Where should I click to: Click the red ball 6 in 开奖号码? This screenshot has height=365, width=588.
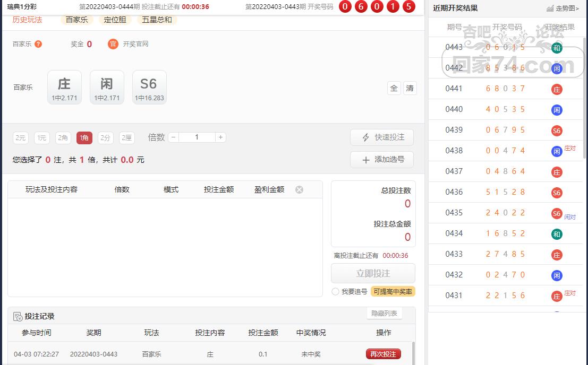361,6
